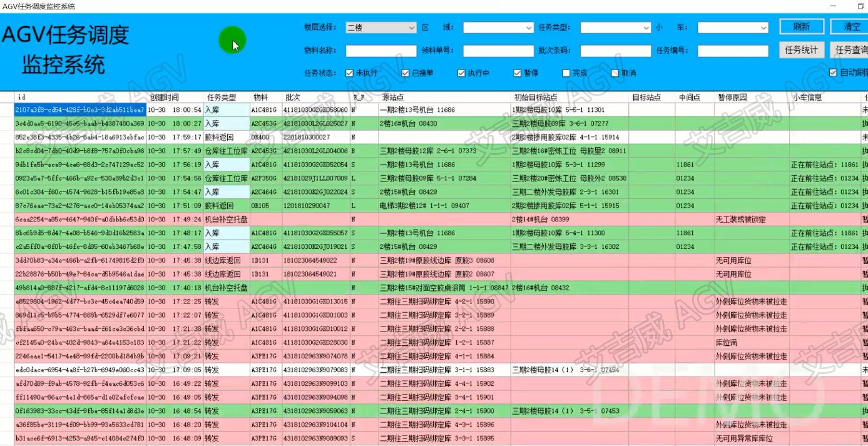Viewport: 868px width, 446px height.
Task: Select the 批次条码 input field
Action: tap(615, 51)
